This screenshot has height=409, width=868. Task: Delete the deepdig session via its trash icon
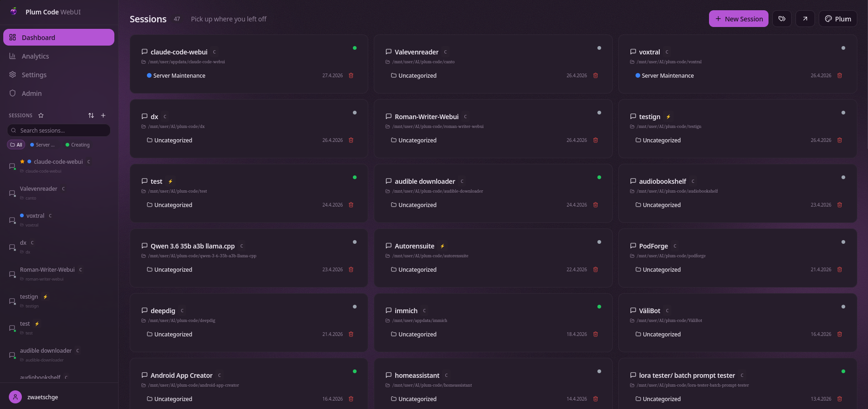coord(351,334)
